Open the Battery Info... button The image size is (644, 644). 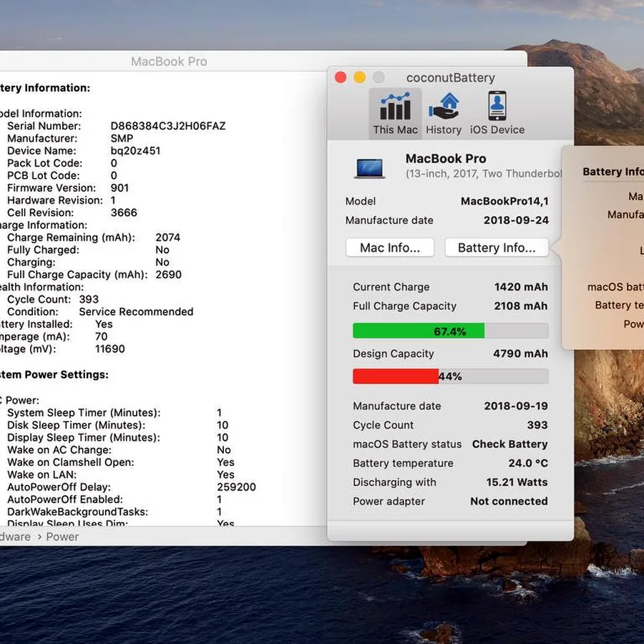tap(497, 248)
